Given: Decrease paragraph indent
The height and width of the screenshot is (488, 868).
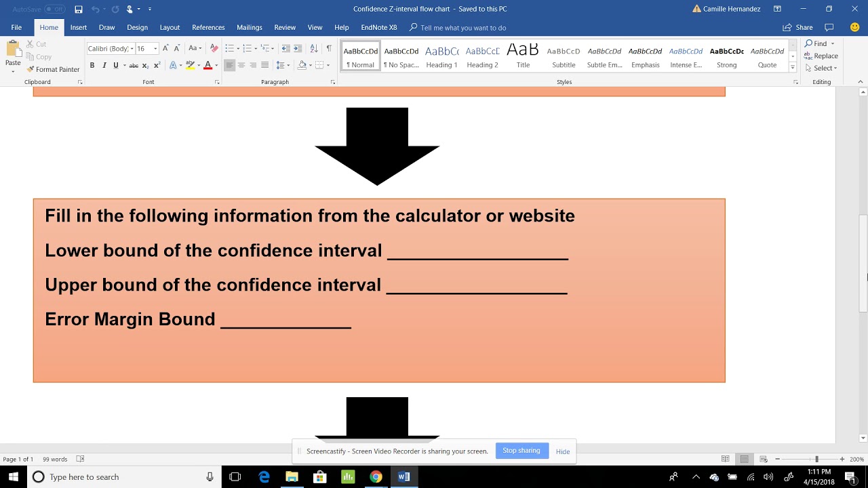Looking at the screenshot, I should [285, 48].
